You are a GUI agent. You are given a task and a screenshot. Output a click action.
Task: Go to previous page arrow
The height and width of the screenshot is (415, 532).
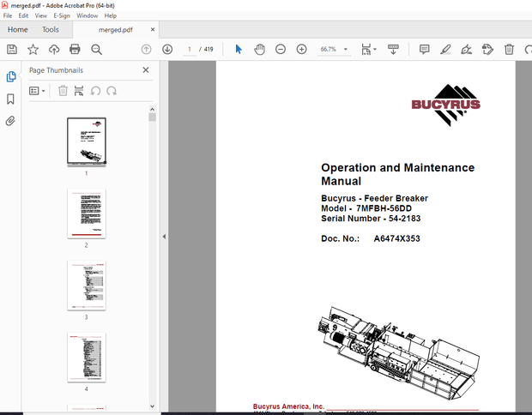click(x=146, y=50)
